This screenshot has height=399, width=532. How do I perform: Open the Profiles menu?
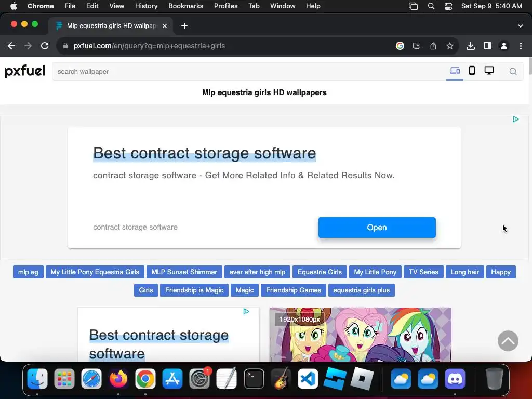click(x=225, y=6)
